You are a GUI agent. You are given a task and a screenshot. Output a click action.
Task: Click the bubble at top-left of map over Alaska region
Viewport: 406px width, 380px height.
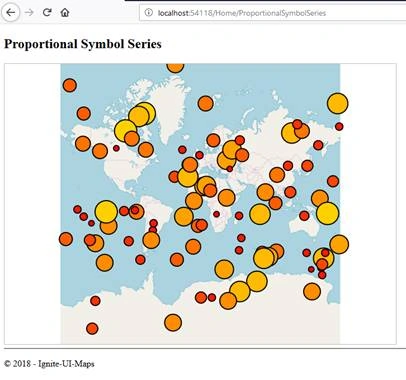70,85
